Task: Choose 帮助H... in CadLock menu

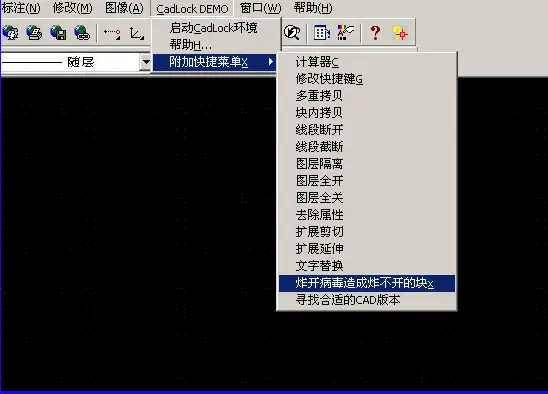Action: click(x=190, y=45)
